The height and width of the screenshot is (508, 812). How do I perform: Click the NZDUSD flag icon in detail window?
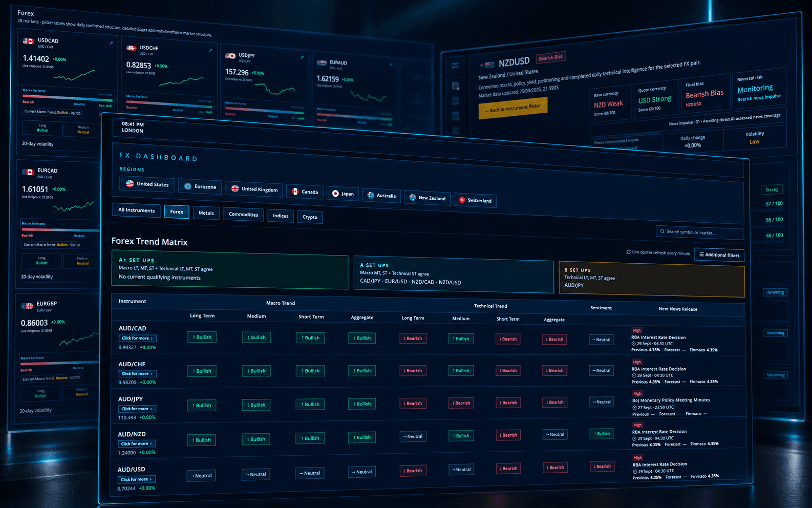[488, 65]
